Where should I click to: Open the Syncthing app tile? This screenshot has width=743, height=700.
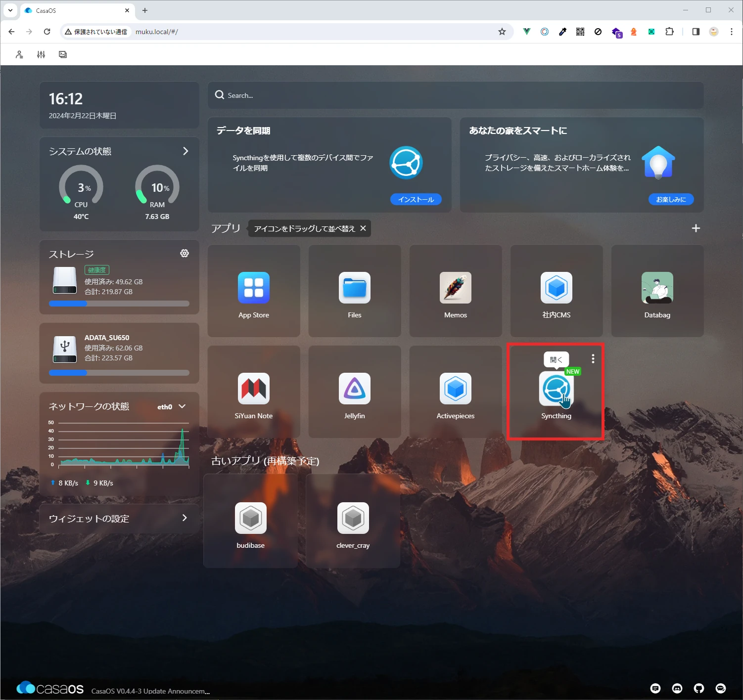[556, 389]
